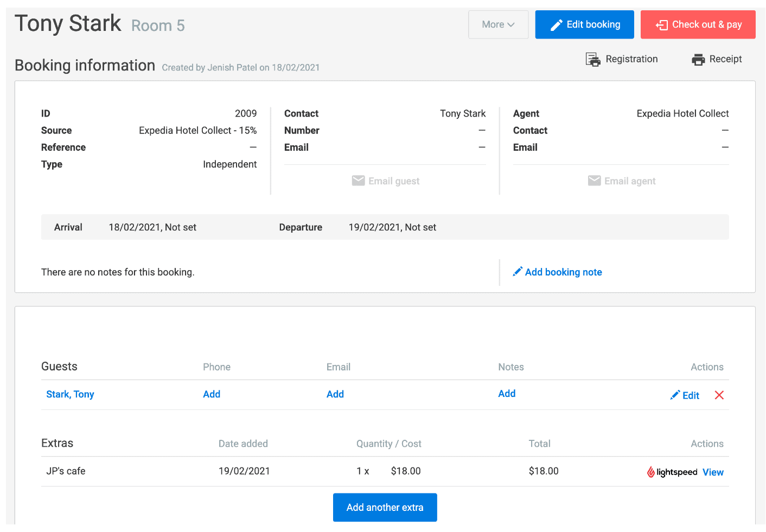Click the Registration document icon
766x532 pixels.
point(592,60)
